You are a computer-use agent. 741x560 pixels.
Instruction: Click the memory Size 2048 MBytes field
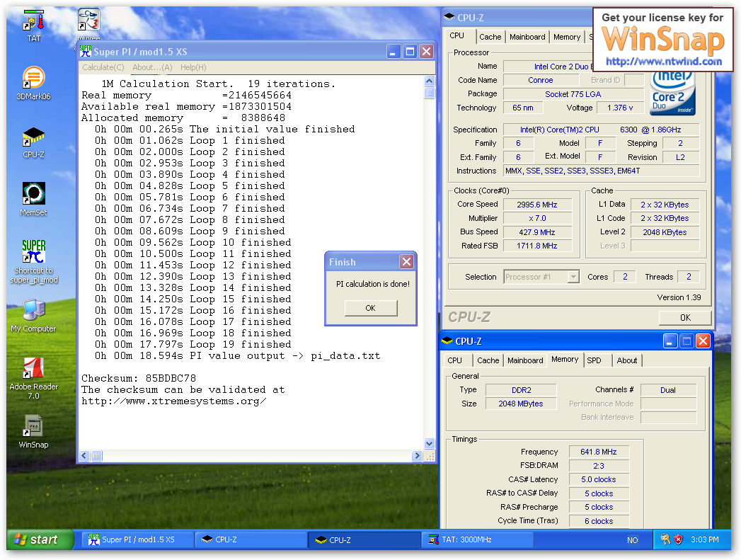[521, 404]
